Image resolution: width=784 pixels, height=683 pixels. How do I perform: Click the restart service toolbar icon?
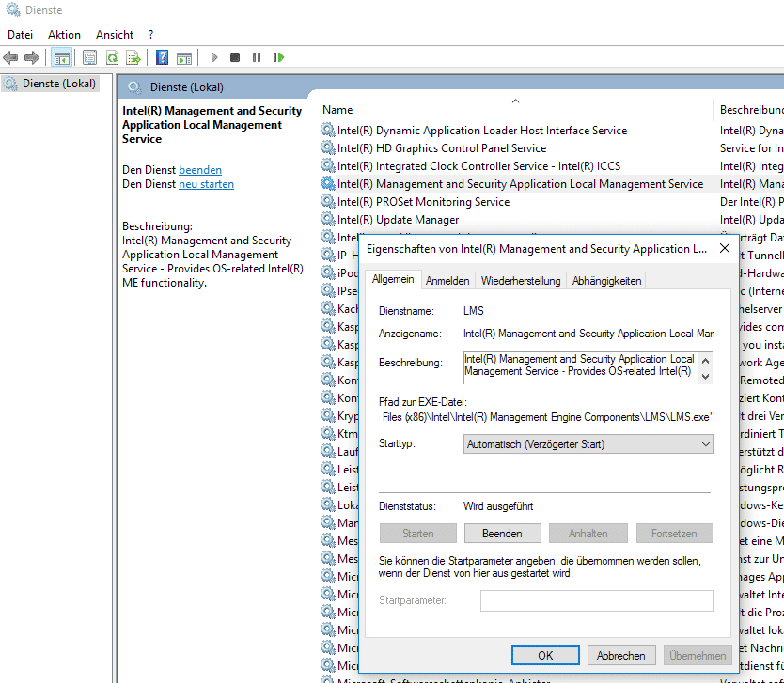point(278,58)
